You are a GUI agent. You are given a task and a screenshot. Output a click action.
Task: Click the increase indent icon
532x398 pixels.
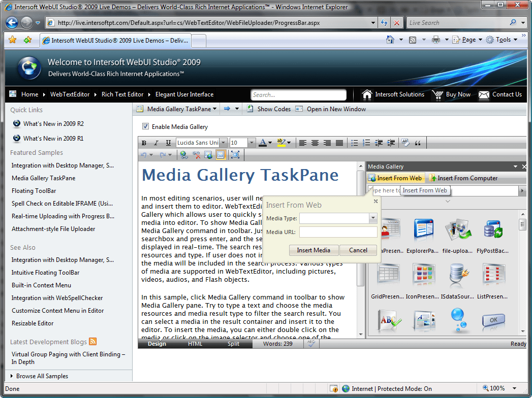390,143
